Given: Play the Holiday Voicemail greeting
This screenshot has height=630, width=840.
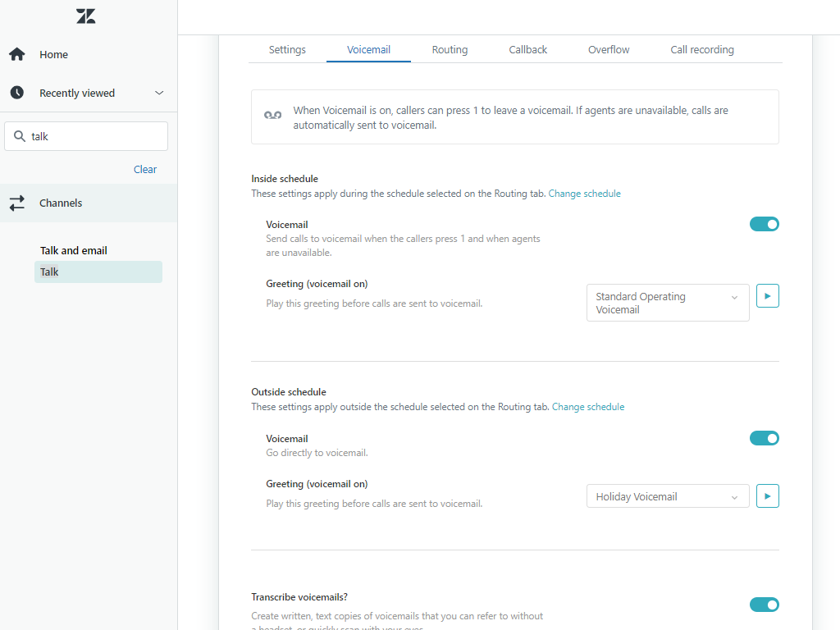Looking at the screenshot, I should click(767, 496).
